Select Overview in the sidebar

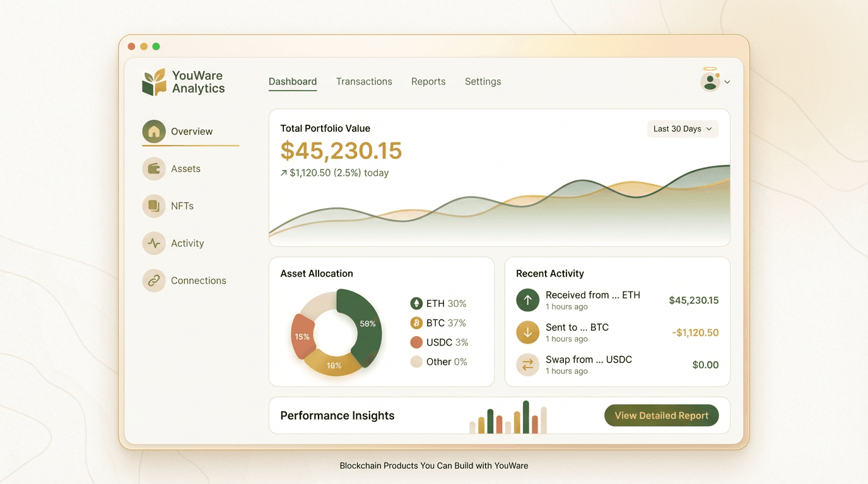(191, 132)
